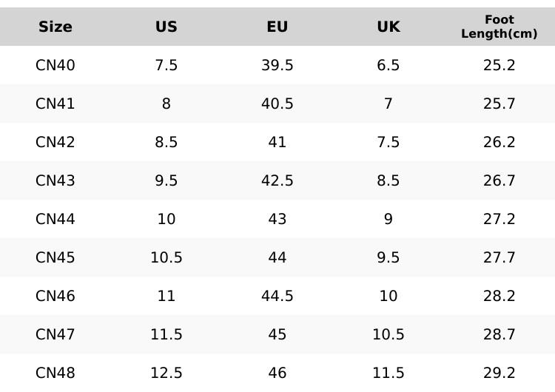555x392 pixels.
Task: Select the Foot Length(cm) header
Action: [x=499, y=27]
